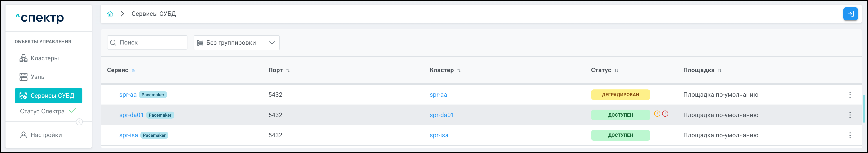Open the spr-isa cluster link

click(x=439, y=135)
